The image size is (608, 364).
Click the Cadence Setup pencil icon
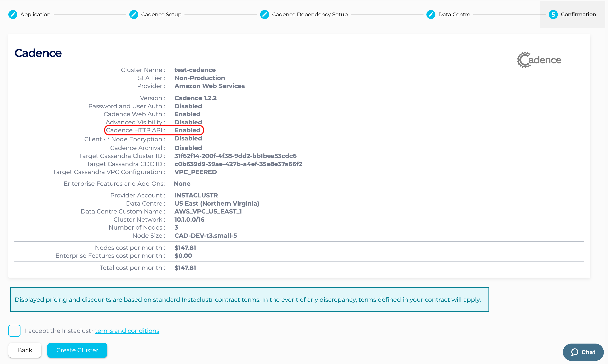pos(134,14)
